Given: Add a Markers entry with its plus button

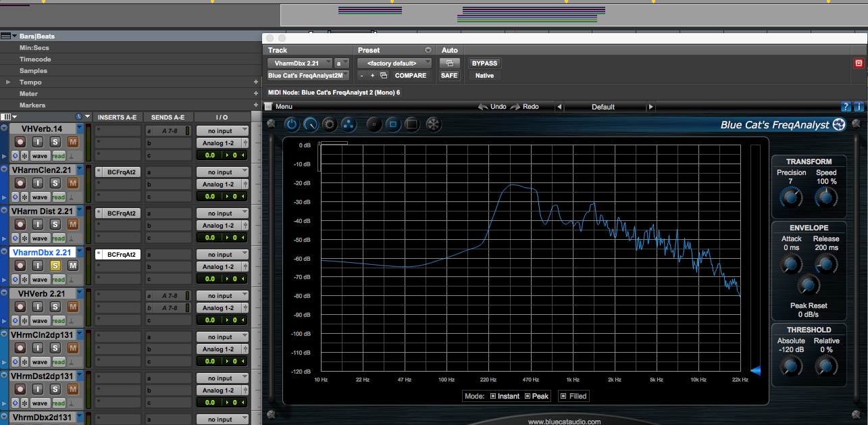Looking at the screenshot, I should (256, 105).
